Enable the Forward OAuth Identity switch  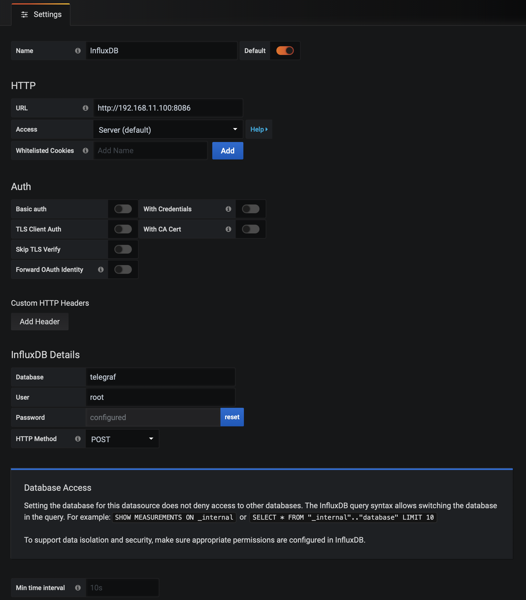(123, 269)
